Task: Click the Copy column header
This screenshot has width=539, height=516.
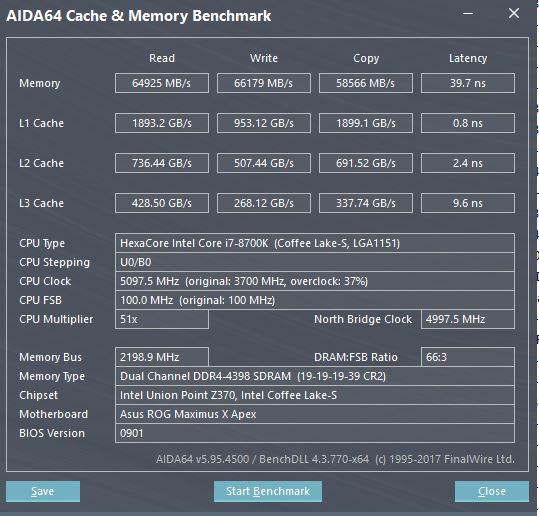Action: click(366, 58)
